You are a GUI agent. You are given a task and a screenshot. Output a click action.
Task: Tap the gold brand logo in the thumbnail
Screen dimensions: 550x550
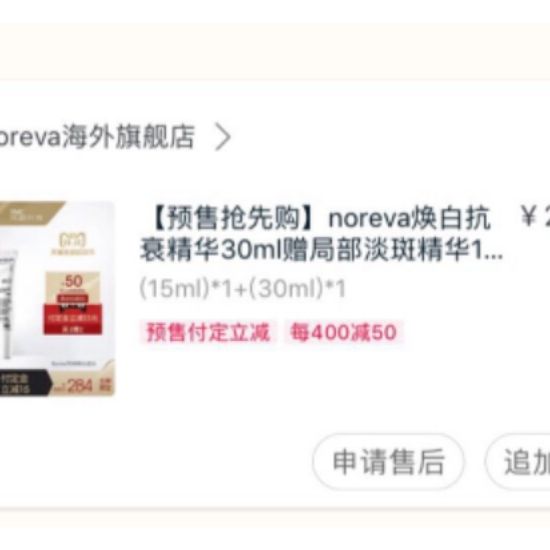(73, 243)
